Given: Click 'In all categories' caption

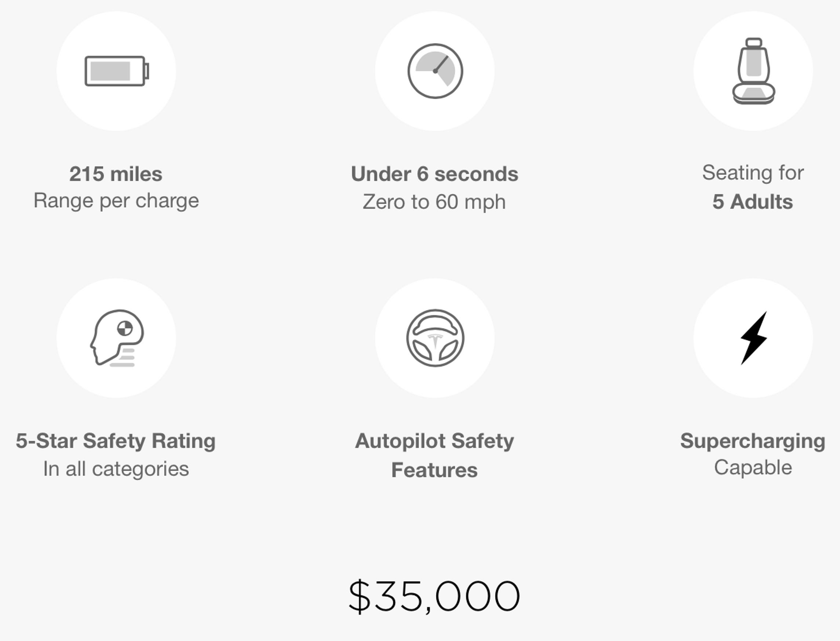Looking at the screenshot, I should point(116,469).
